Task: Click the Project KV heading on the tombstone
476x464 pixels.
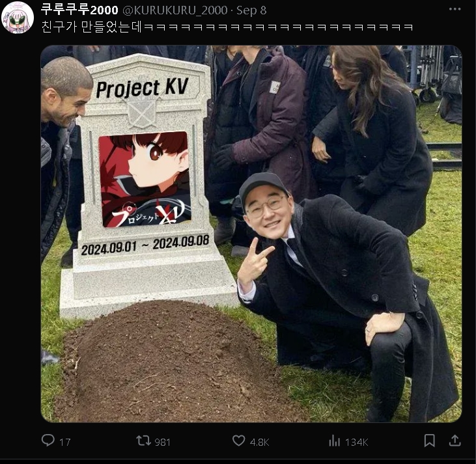Action: pyautogui.click(x=142, y=88)
